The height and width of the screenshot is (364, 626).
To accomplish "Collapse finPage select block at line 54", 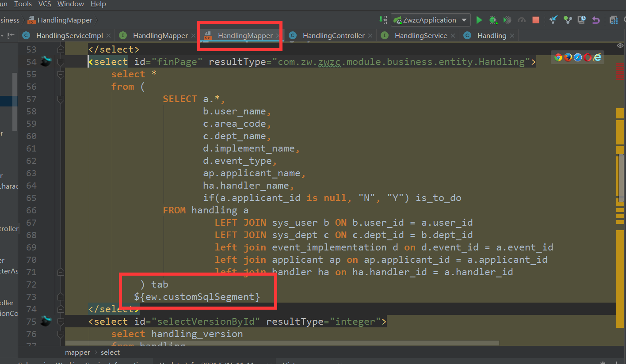I will click(x=61, y=61).
